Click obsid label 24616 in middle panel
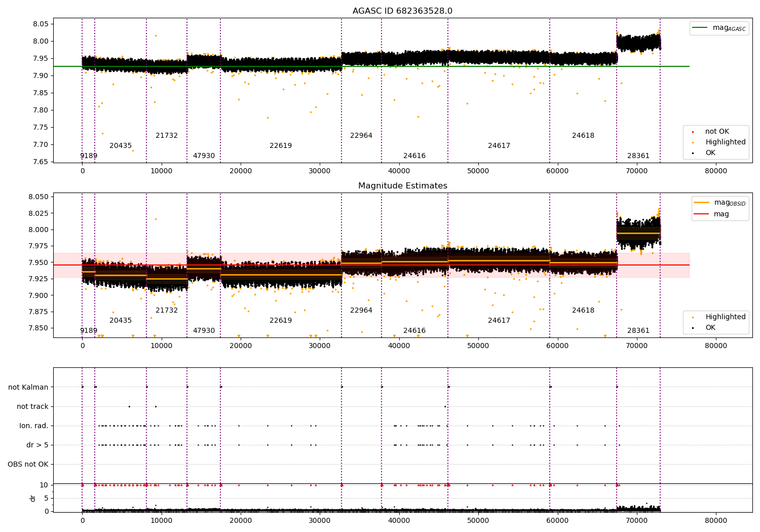 [414, 331]
